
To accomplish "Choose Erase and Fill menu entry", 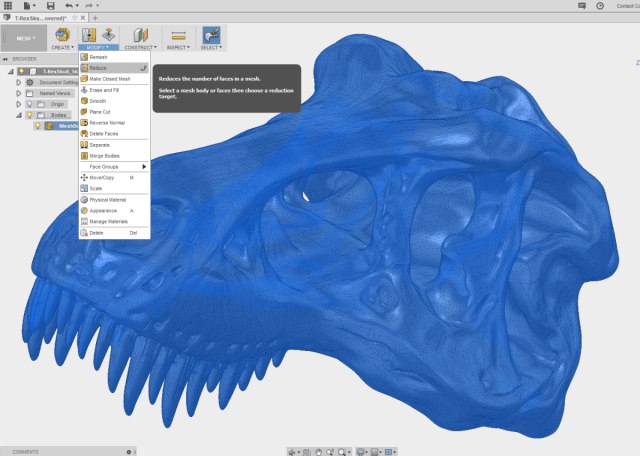I will [114, 90].
